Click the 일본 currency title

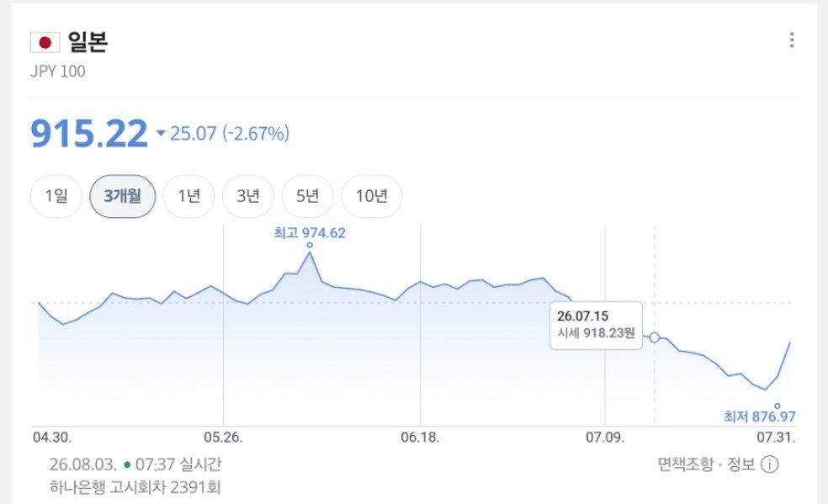(x=88, y=42)
